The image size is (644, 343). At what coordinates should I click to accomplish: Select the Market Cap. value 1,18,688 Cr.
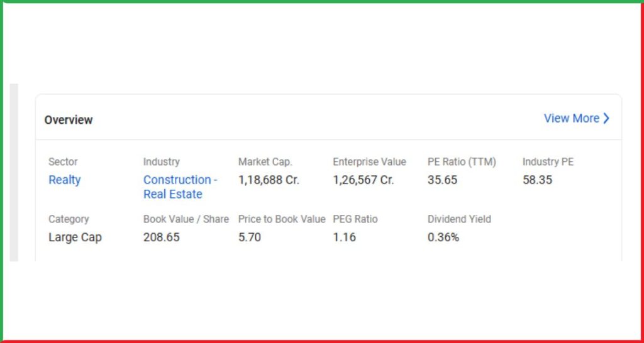(269, 180)
